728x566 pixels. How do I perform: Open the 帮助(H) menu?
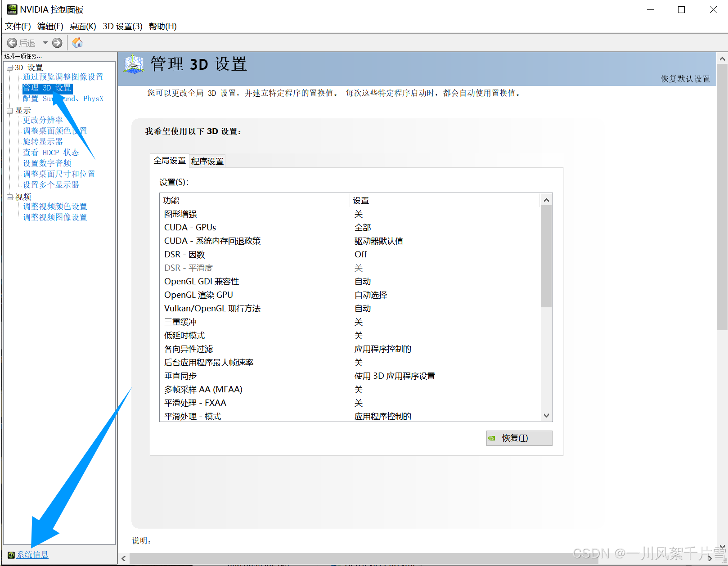pos(162,26)
